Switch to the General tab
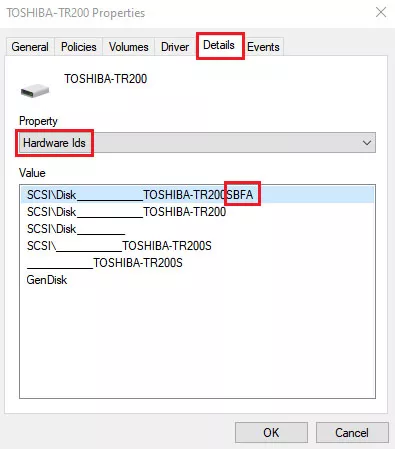The image size is (395, 449). click(30, 47)
